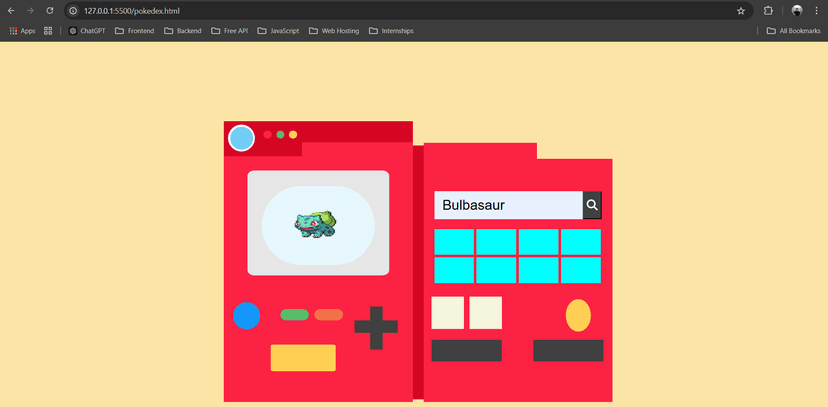Open the Backend bookmarks folder
The width and height of the screenshot is (828, 407).
click(x=183, y=31)
